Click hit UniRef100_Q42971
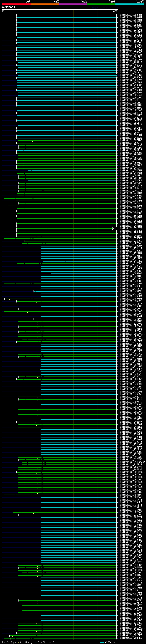 tap(131, 118)
